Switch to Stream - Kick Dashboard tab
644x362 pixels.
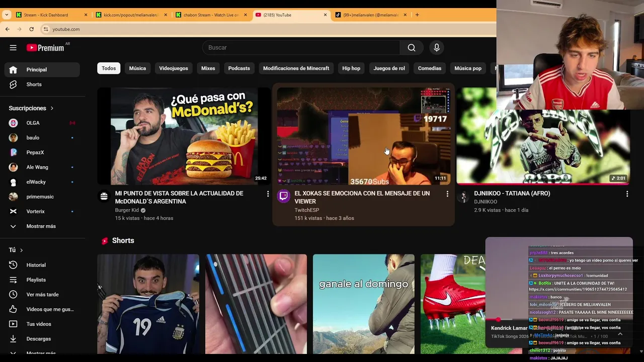51,15
